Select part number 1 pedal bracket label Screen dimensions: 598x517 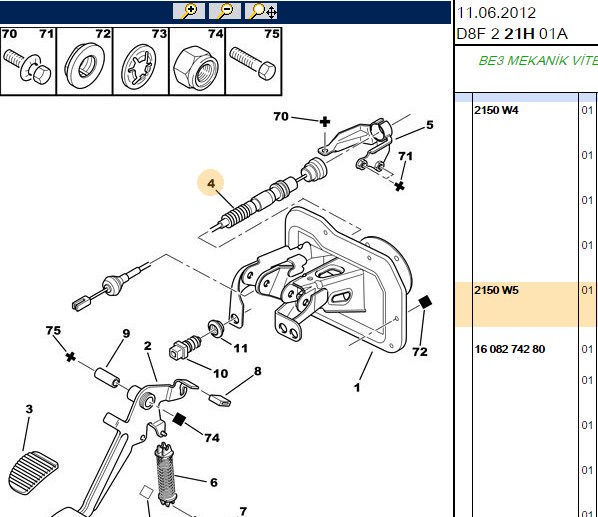tap(357, 388)
